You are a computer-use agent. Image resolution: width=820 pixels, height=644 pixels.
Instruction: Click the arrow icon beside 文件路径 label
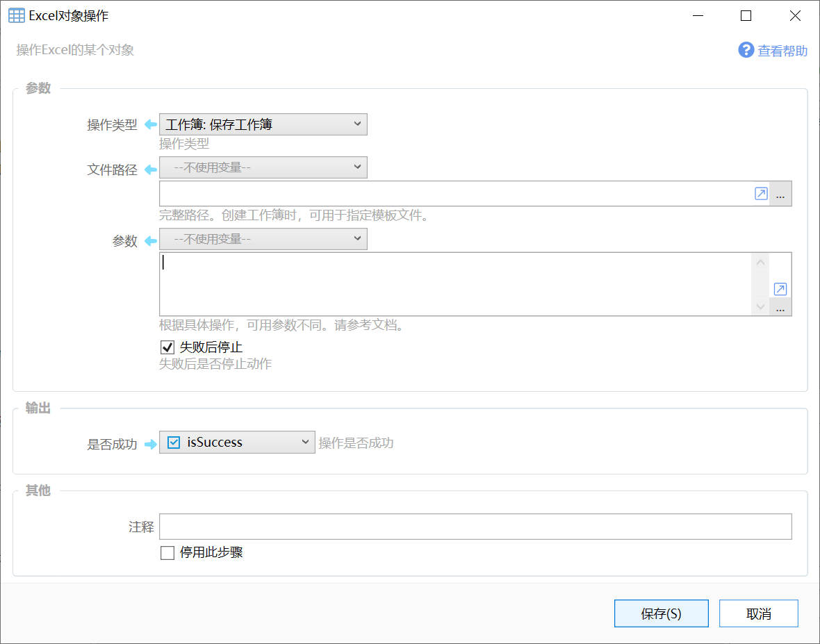pyautogui.click(x=151, y=170)
